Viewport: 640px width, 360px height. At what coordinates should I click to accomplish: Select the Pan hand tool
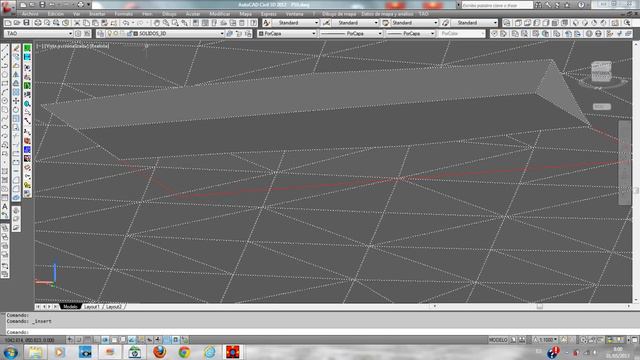(157, 23)
